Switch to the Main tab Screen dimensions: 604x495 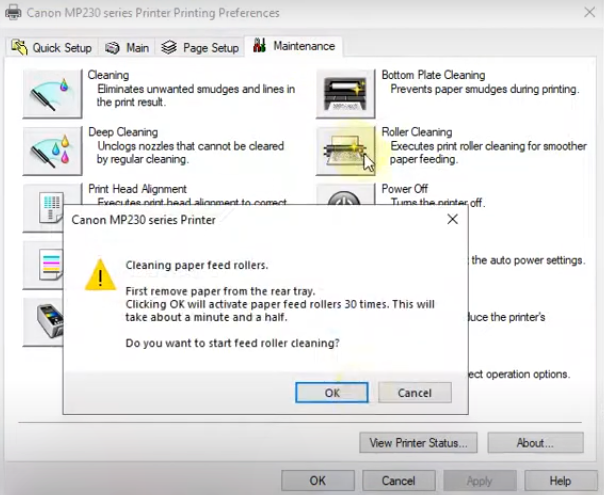[x=127, y=48]
